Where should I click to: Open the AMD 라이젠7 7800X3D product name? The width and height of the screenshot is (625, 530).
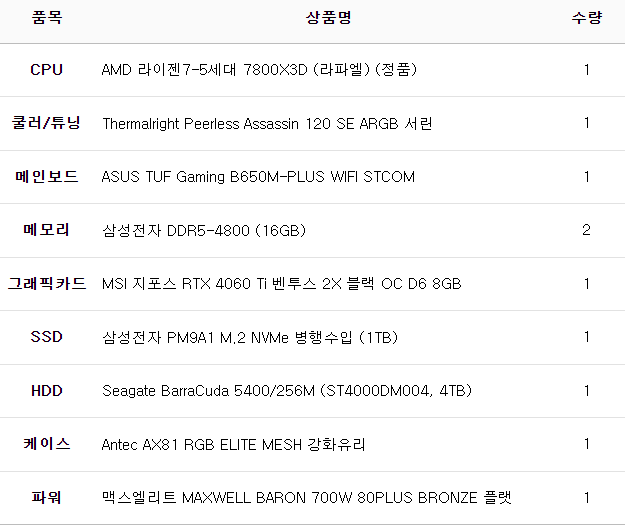259,70
